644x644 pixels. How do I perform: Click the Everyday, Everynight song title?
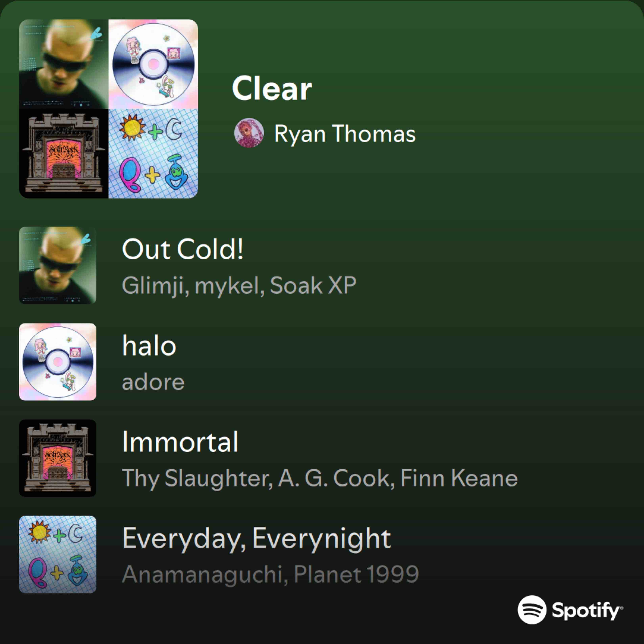(x=256, y=538)
